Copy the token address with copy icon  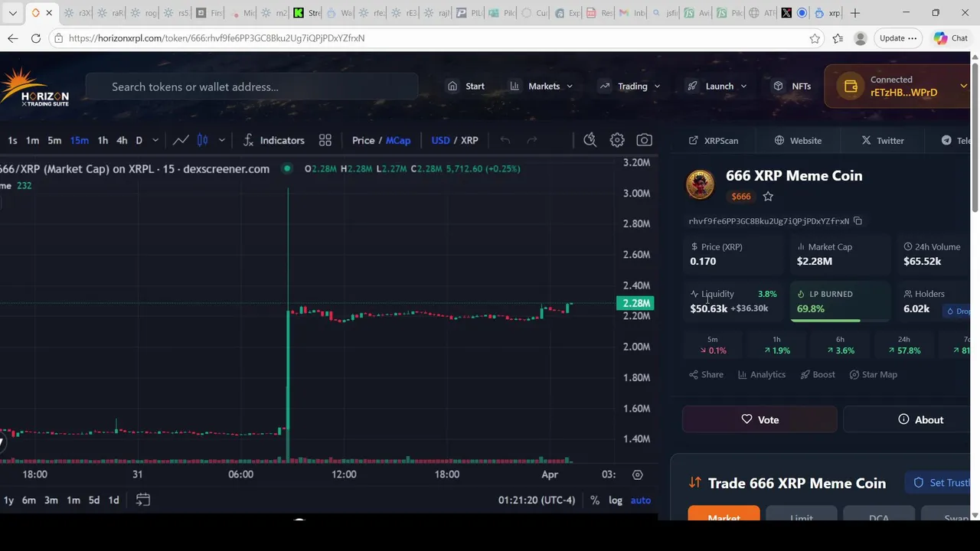(x=857, y=221)
